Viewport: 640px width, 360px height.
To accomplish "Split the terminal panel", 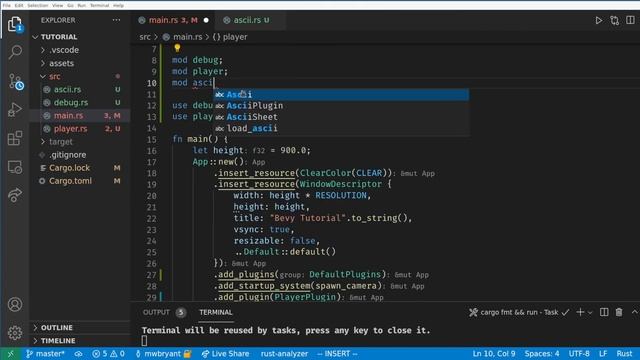I will tap(604, 312).
